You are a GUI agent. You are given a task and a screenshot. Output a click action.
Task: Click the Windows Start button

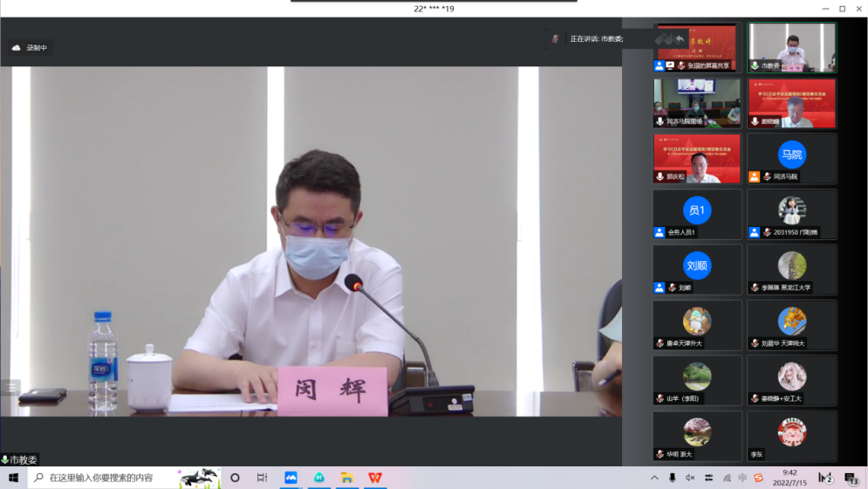pyautogui.click(x=13, y=478)
